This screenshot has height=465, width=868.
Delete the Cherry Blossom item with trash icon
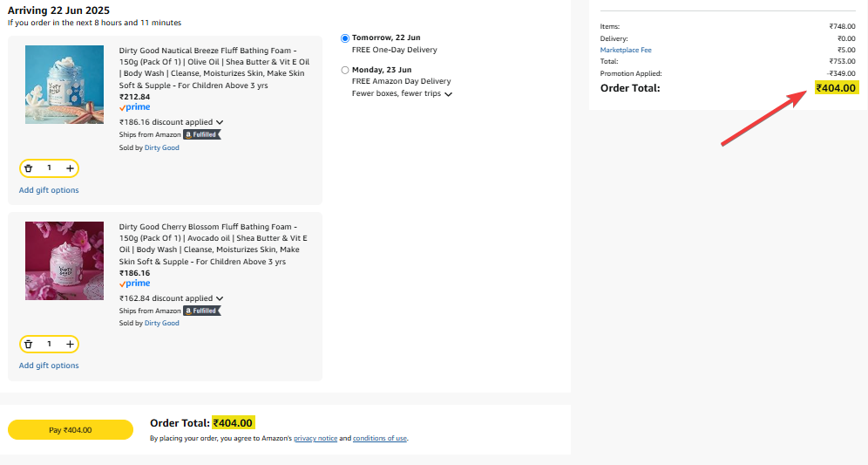(28, 345)
